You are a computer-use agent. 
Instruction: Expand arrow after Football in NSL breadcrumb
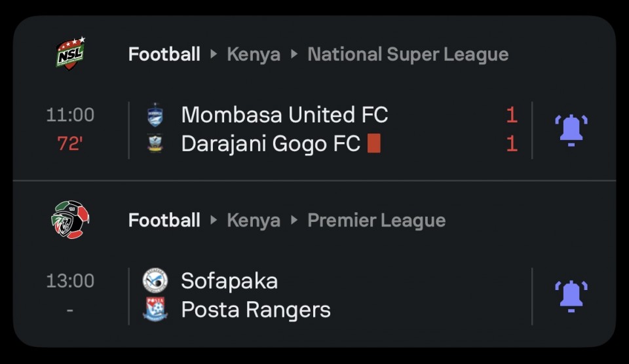pos(214,54)
